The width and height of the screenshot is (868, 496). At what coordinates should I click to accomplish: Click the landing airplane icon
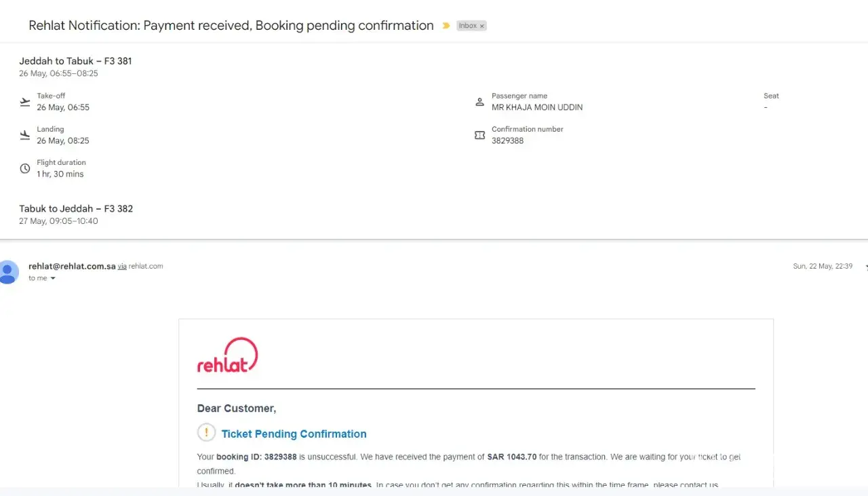[25, 135]
